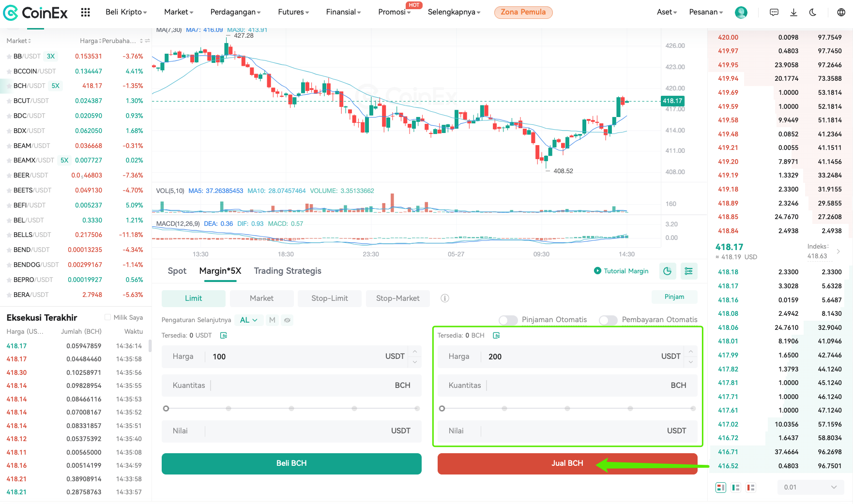The height and width of the screenshot is (504, 853).
Task: Enable Pinjaman Otomatis toggle
Action: 508,320
